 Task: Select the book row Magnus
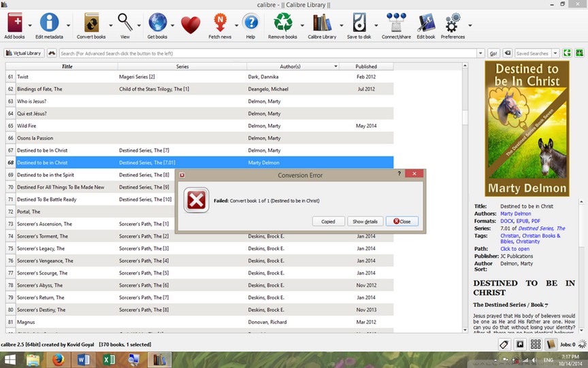(x=199, y=322)
